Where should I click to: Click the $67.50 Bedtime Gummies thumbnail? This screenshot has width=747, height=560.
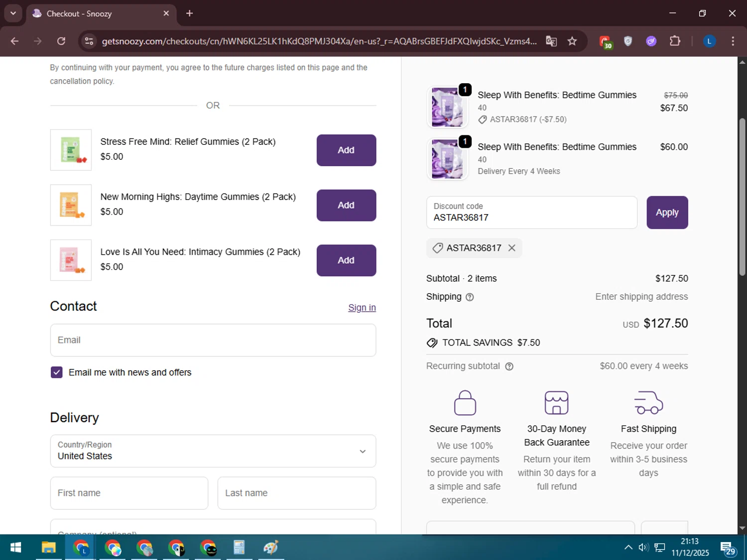click(447, 107)
